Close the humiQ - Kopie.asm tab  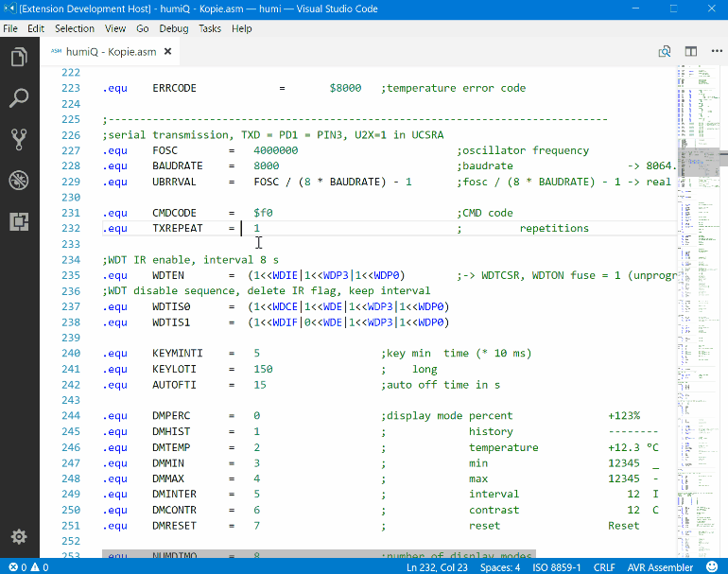pyautogui.click(x=168, y=52)
